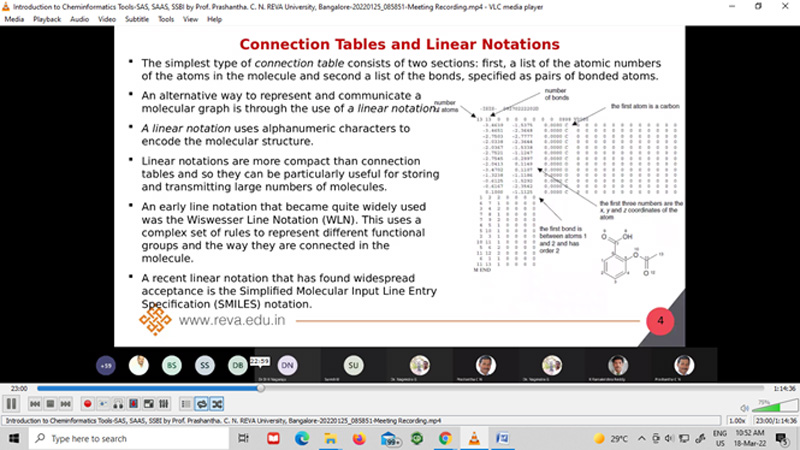800x450 pixels.
Task: Toggle random shuffle mode
Action: click(x=217, y=404)
